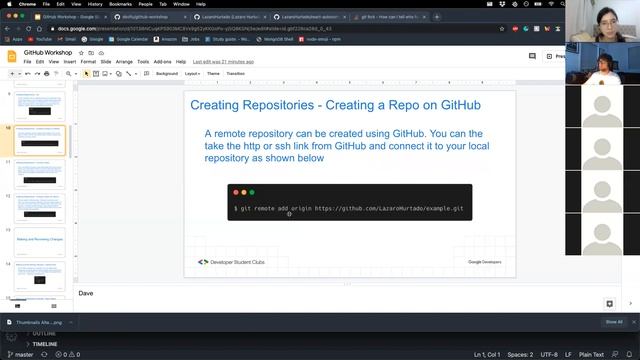Collapse the side panel chevron
This screenshot has width=640, height=360.
click(631, 304)
